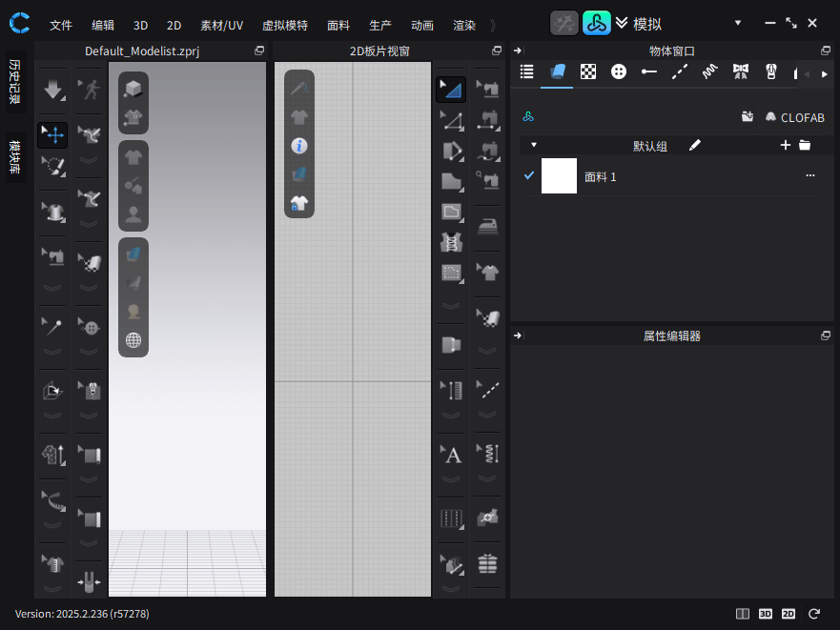The height and width of the screenshot is (630, 840).
Task: Toggle the info icon in 2D viewport
Action: 299,146
